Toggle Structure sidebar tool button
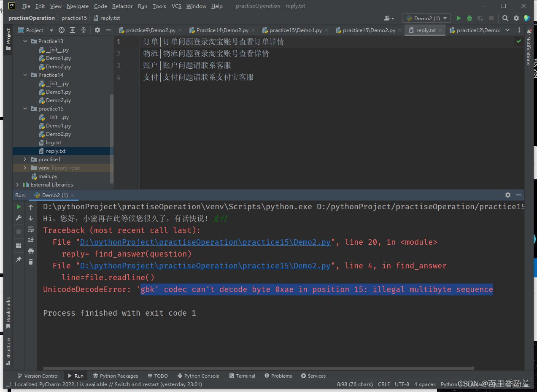Screen dimensions: 537x392 pyautogui.click(x=8, y=351)
